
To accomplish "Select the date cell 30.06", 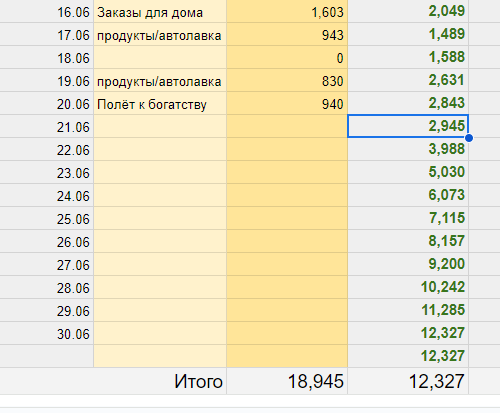I will click(46, 333).
